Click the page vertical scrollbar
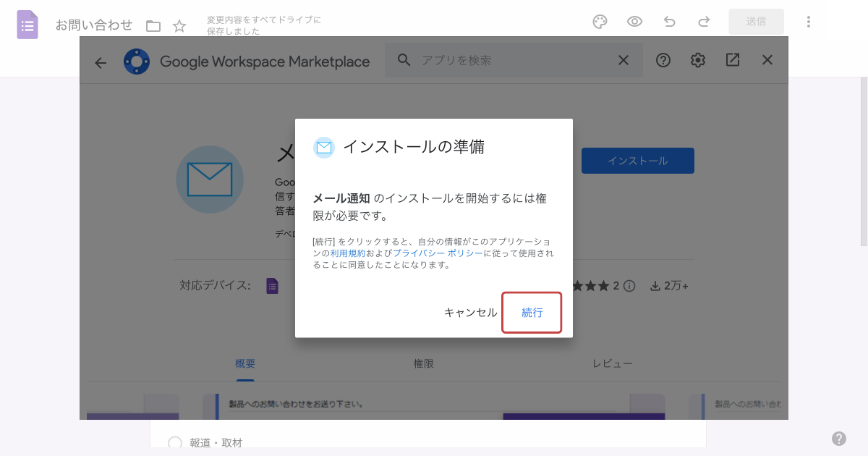The width and height of the screenshot is (868, 456). pyautogui.click(x=864, y=161)
